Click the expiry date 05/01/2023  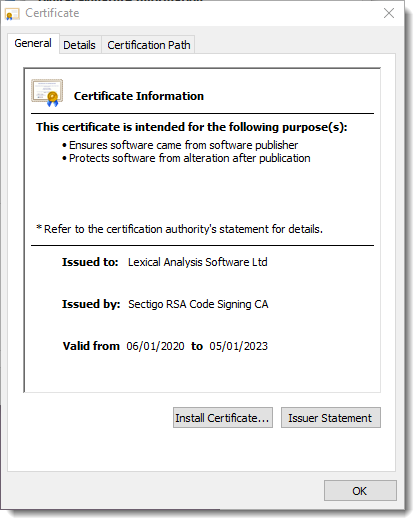coord(238,346)
